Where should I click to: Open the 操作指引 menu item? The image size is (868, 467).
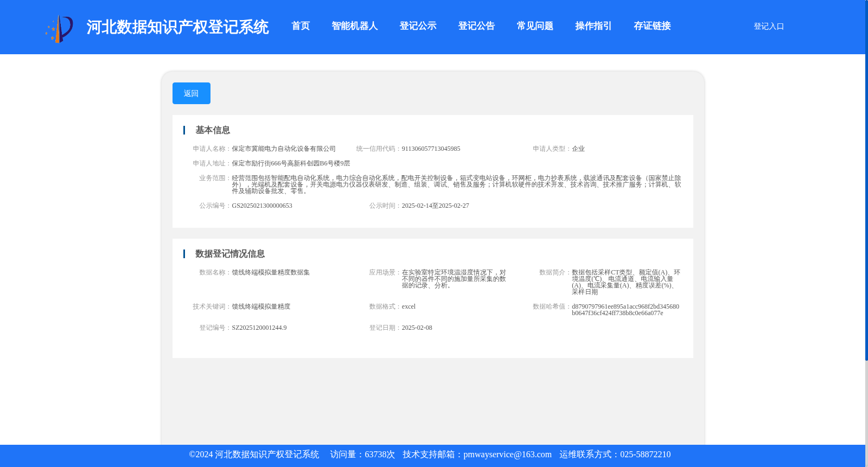coord(594,26)
